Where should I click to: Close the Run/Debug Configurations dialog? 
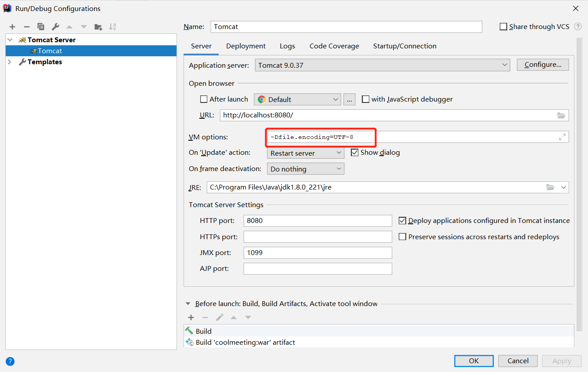pyautogui.click(x=576, y=8)
